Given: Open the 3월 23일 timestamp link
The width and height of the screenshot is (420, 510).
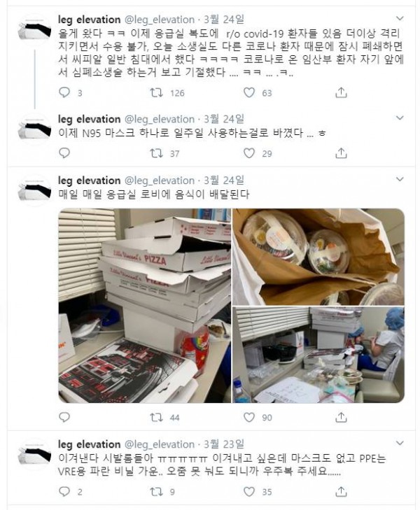Looking at the screenshot, I should click(x=224, y=444).
